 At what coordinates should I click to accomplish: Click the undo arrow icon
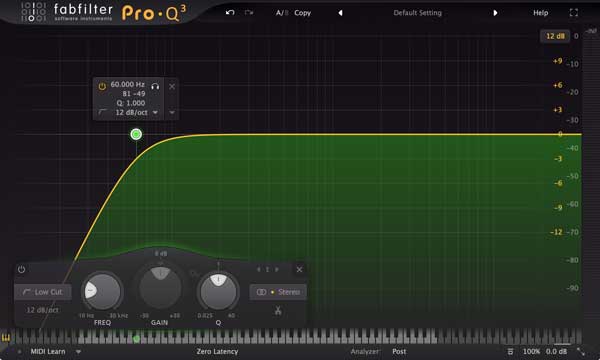(230, 13)
